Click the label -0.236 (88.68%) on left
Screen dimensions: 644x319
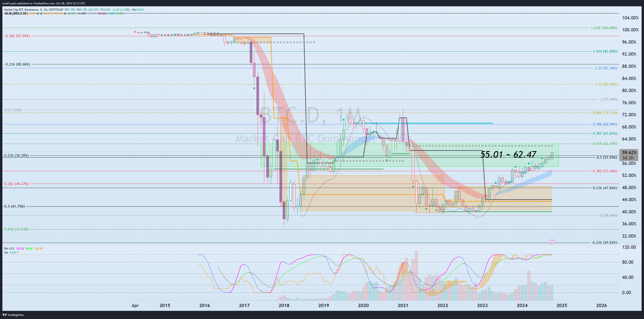(x=17, y=64)
